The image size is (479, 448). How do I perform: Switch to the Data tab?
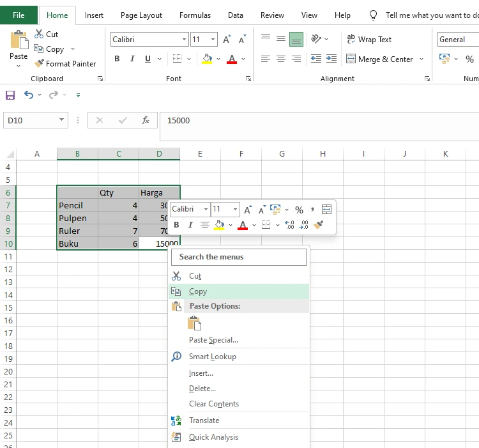tap(236, 15)
